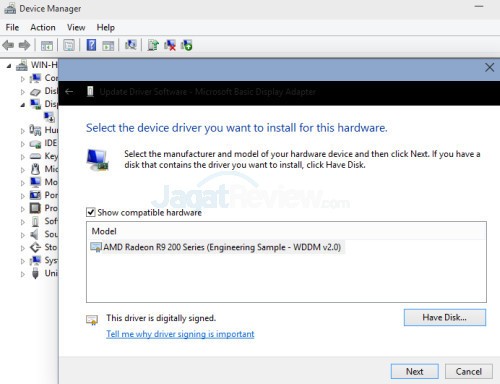Expand the Keyboards category
500x384 pixels.
tap(22, 157)
